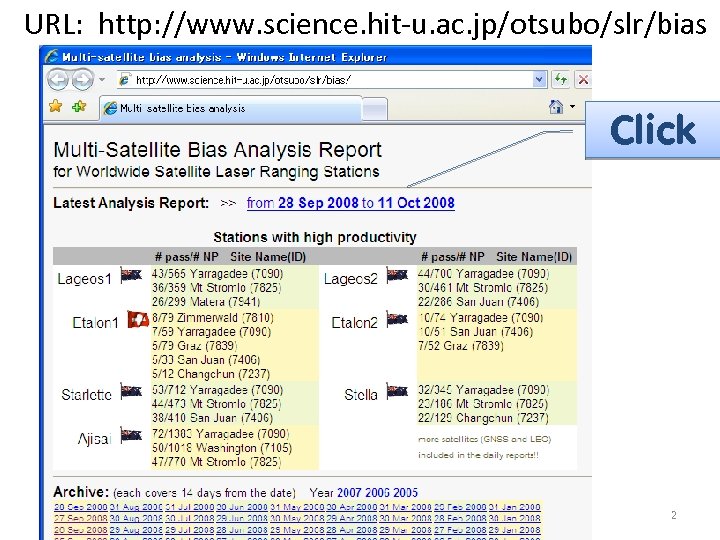Click the Ajisai row '47/770 Mt Stromlo (7825)'
This screenshot has width=720, height=540.
[x=216, y=461]
